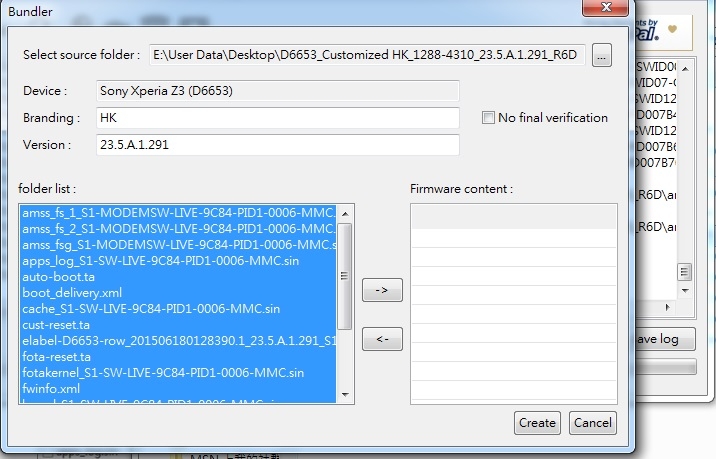This screenshot has height=459, width=716.
Task: Click the source folder browse (...) button
Action: (601, 56)
